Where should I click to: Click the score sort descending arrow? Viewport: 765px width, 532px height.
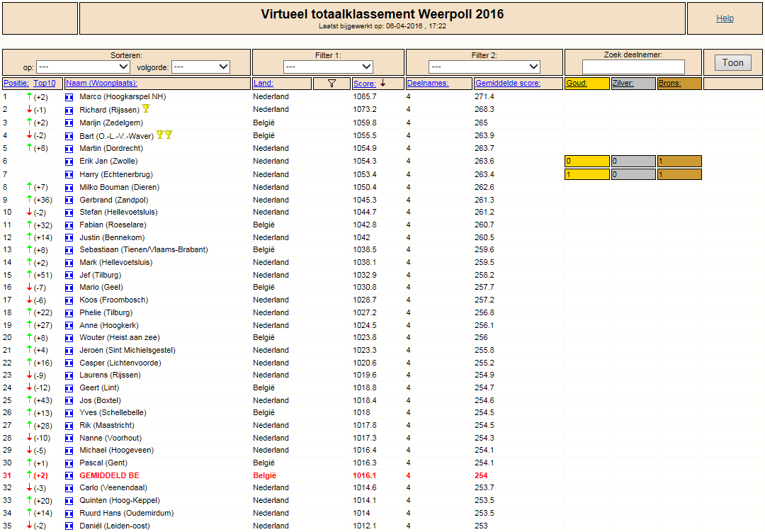383,83
